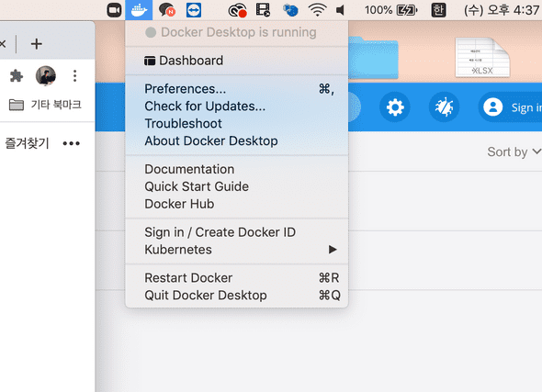Open the Zoom camera menu bar icon

[114, 10]
